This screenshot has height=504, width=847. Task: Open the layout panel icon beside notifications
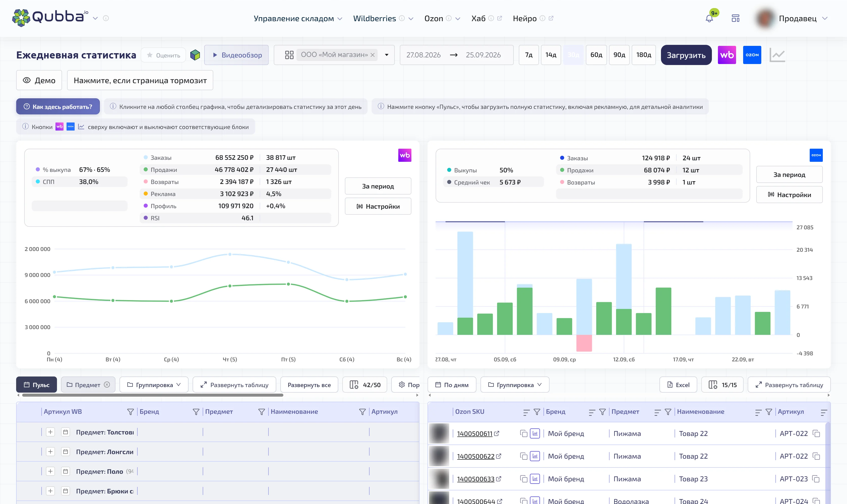[x=735, y=18]
